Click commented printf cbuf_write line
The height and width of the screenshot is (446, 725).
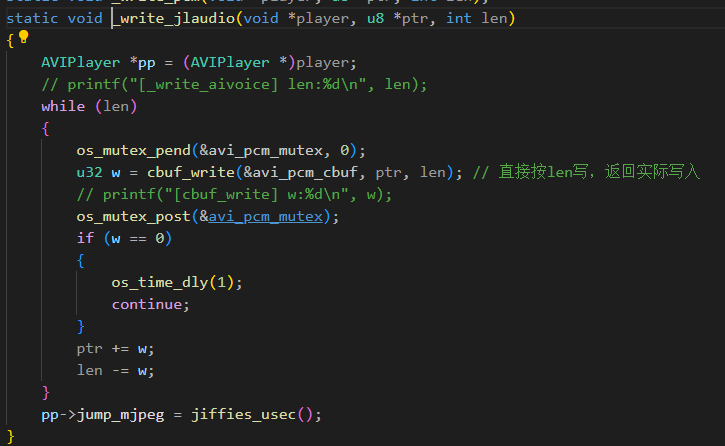coord(234,195)
